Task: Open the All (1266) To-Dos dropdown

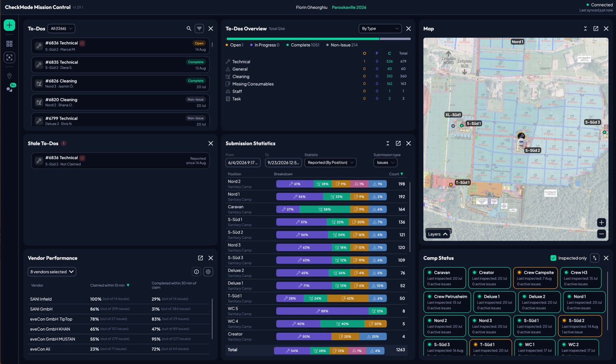Action: [x=61, y=28]
